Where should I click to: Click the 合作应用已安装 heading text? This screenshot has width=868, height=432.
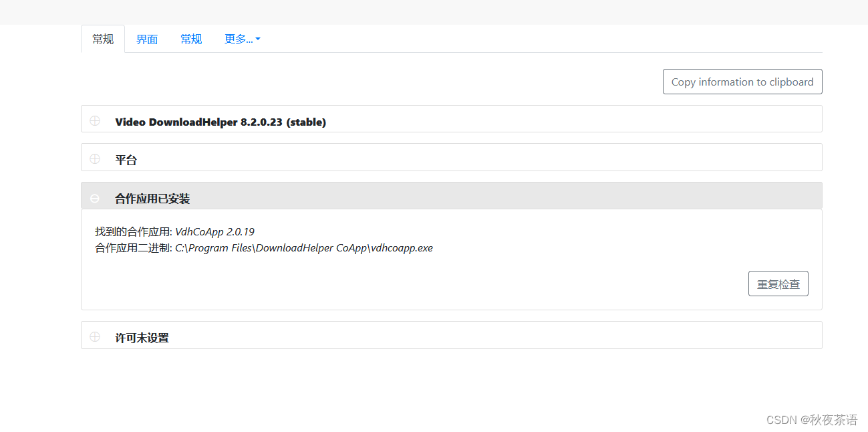pos(152,199)
